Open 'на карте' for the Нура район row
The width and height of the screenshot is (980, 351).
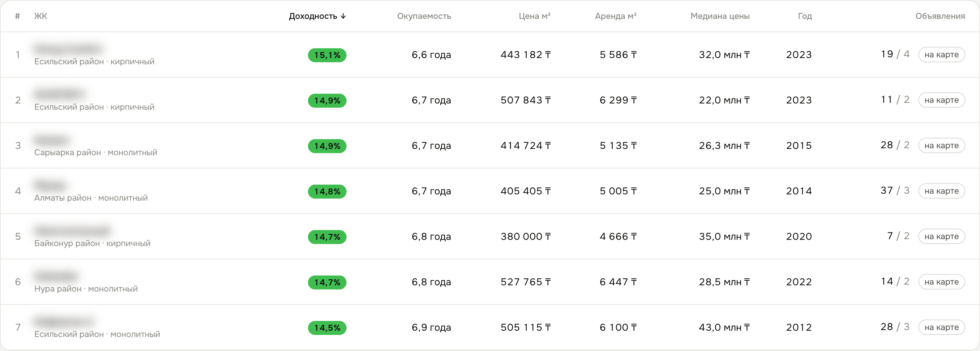tap(941, 282)
